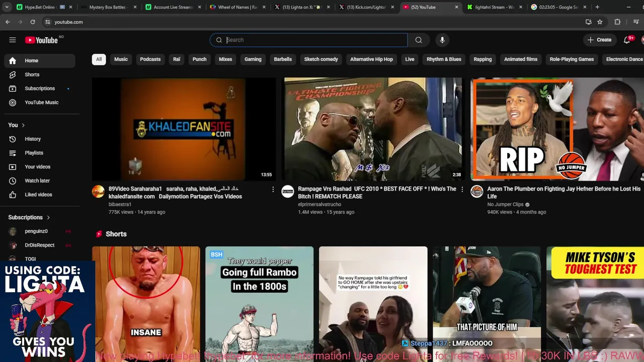The height and width of the screenshot is (362, 644).
Task: Open the elprimersalvatrucho channel name link
Action: pyautogui.click(x=319, y=205)
